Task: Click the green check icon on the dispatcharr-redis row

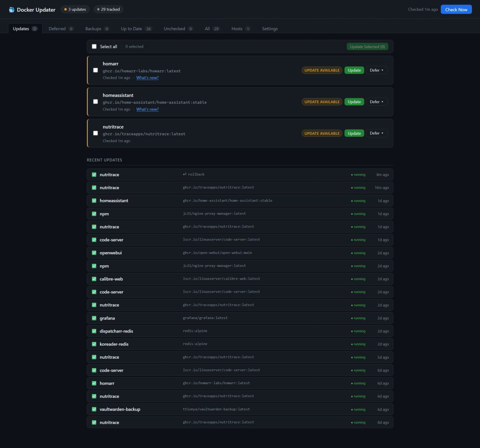Action: pos(94,331)
